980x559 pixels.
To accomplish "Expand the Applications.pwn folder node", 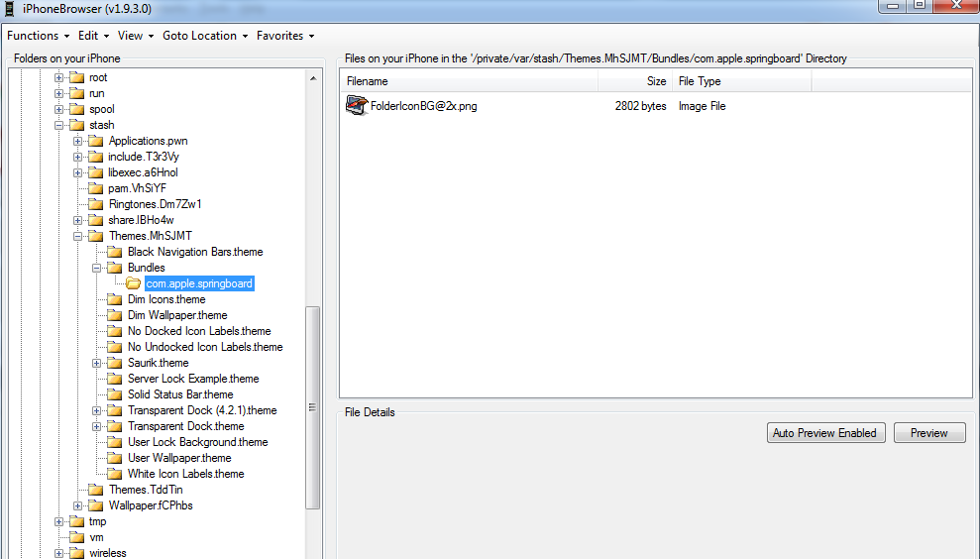I will tap(77, 141).
